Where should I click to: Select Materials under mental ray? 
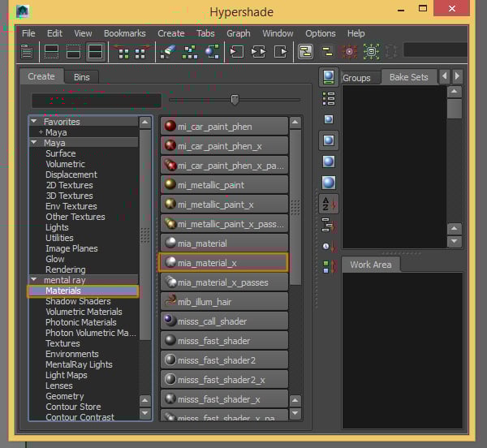(84, 291)
